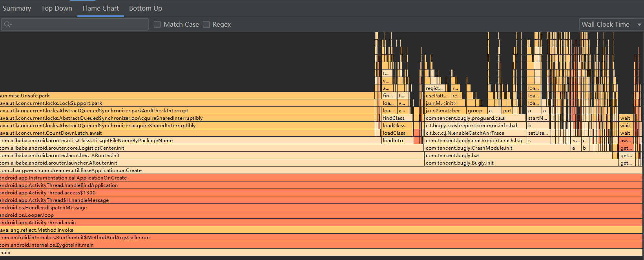The height and width of the screenshot is (260, 644).
Task: Click the findClass frame
Action: click(x=397, y=118)
